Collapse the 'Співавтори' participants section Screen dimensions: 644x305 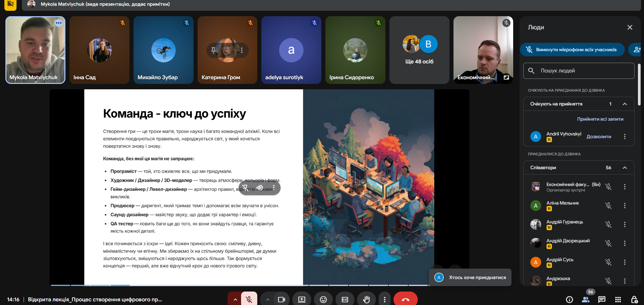coord(625,167)
